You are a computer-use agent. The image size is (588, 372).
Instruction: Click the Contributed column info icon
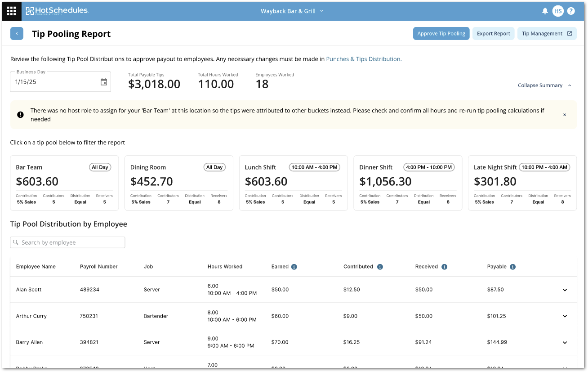coord(380,267)
